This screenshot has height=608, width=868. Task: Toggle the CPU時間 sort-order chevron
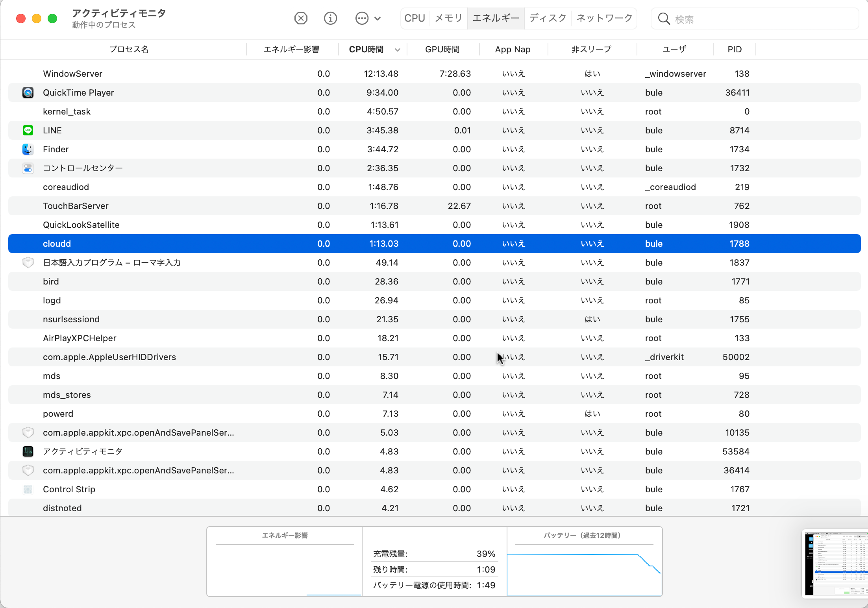coord(398,50)
